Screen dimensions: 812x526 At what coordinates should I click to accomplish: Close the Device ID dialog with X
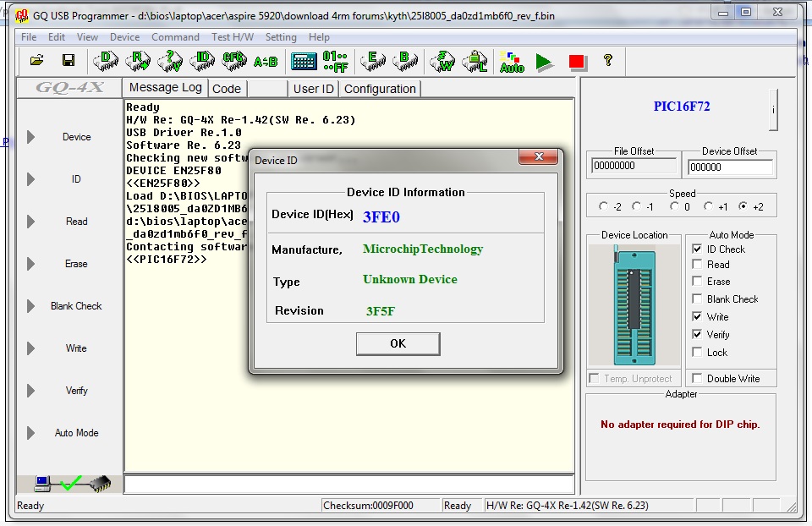[539, 156]
